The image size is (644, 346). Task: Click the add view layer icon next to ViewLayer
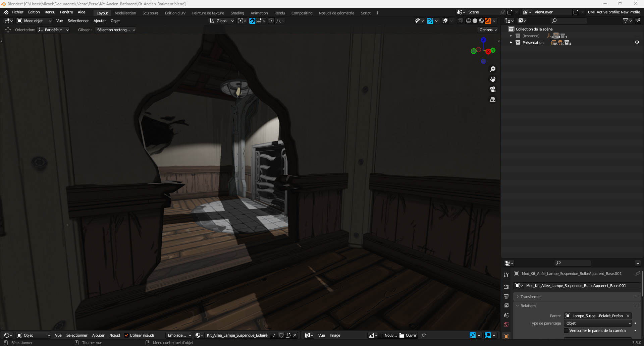pyautogui.click(x=576, y=12)
